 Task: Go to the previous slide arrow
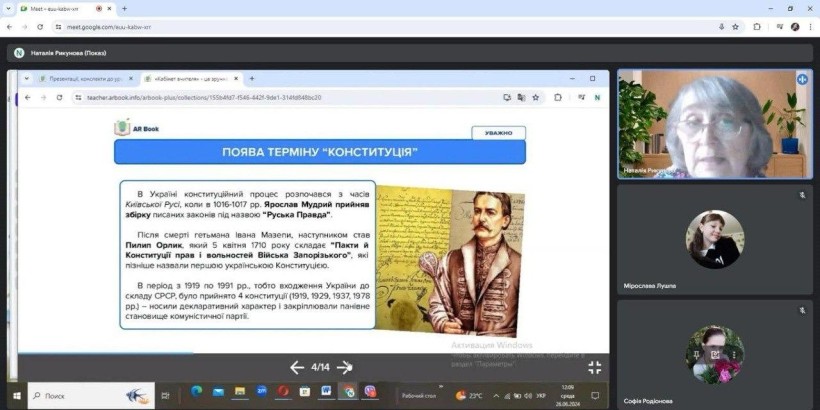point(297,368)
